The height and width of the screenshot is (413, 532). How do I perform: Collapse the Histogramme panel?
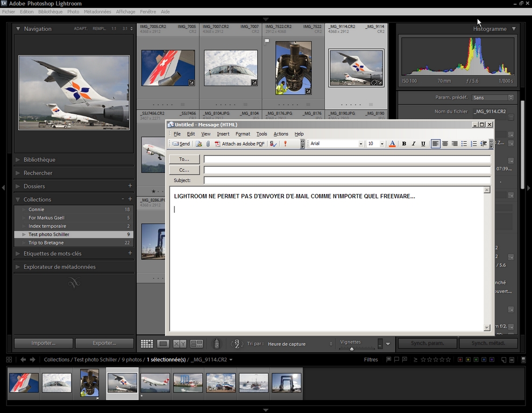coord(514,29)
